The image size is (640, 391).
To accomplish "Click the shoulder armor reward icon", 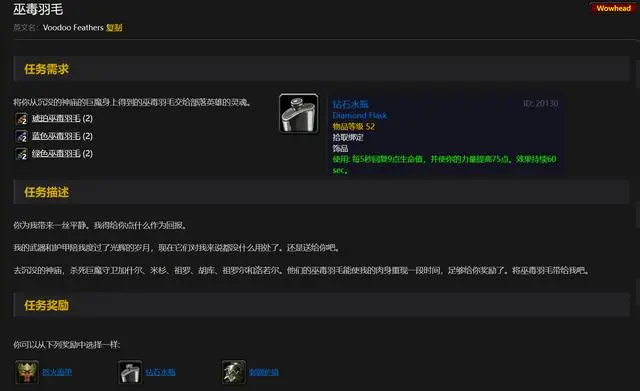I will pyautogui.click(x=234, y=372).
